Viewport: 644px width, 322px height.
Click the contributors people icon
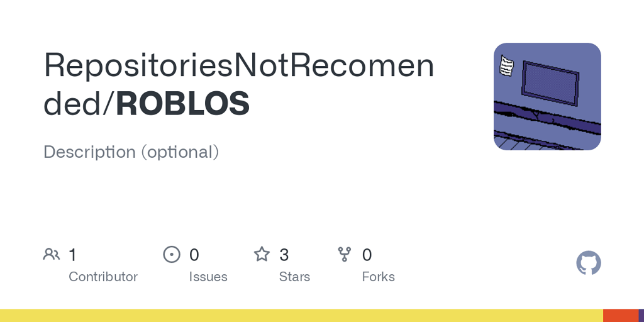click(x=52, y=255)
